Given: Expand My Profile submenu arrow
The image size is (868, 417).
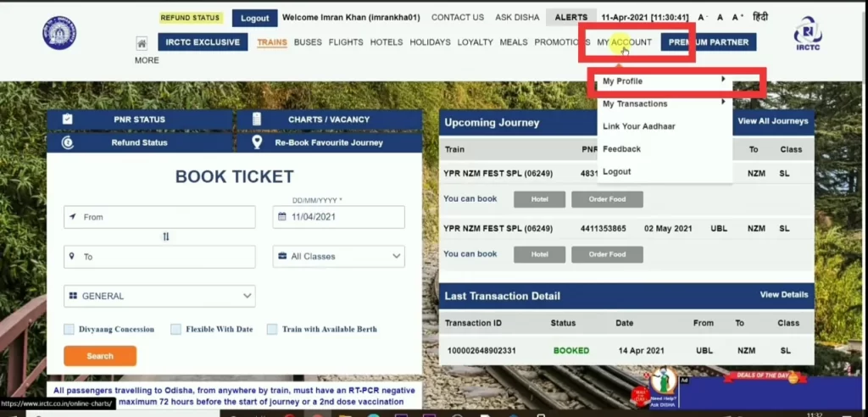Looking at the screenshot, I should (x=723, y=80).
